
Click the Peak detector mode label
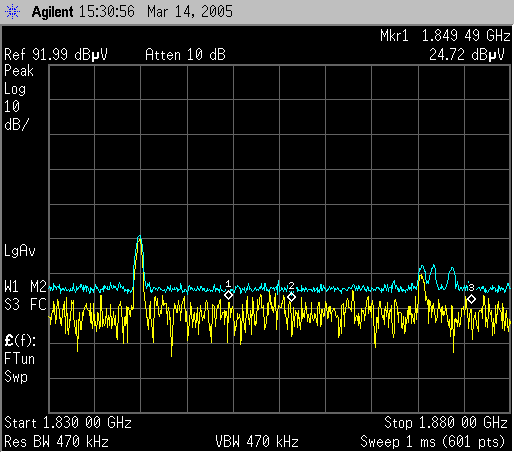pos(19,71)
